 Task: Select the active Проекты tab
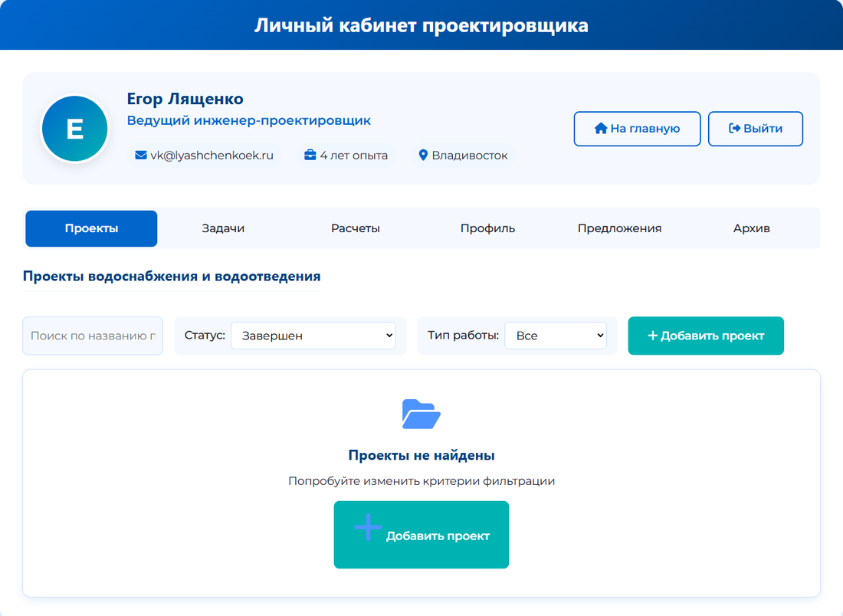91,228
